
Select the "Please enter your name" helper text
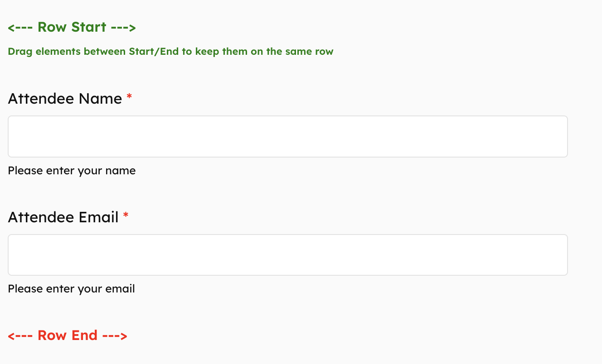[x=72, y=171]
